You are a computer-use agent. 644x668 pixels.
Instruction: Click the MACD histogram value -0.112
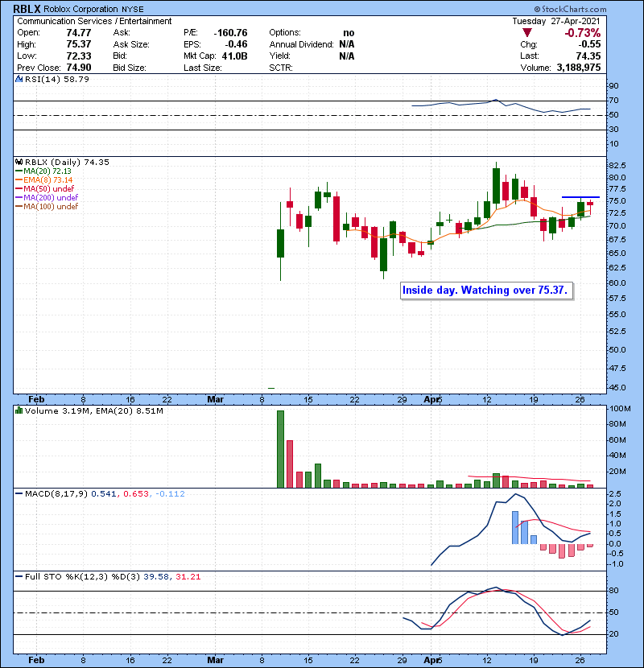click(x=170, y=494)
